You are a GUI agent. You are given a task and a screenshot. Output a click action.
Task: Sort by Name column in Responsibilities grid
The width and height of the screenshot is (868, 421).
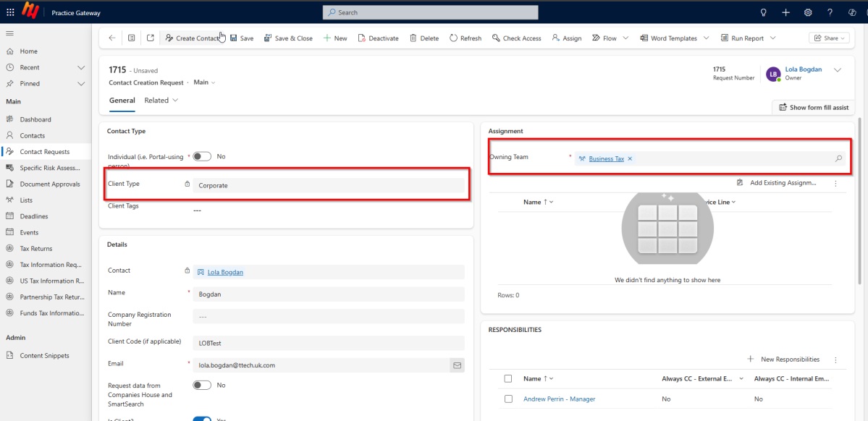coord(538,379)
